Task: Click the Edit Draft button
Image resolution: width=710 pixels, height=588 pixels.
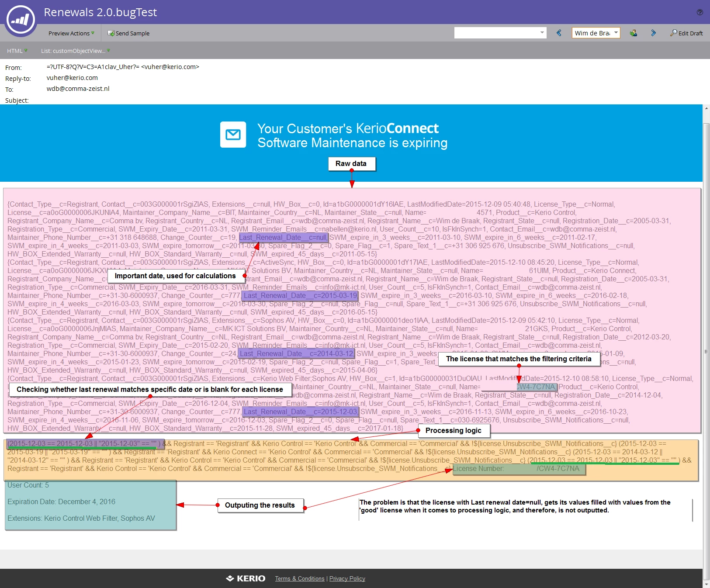Action: pyautogui.click(x=686, y=33)
